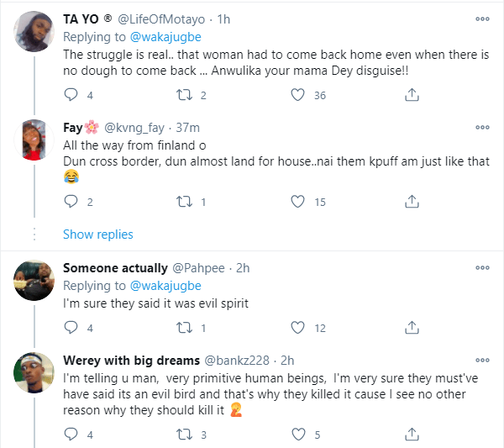
Task: Like Someone actually's tweet with 12 likes
Action: [x=297, y=328]
